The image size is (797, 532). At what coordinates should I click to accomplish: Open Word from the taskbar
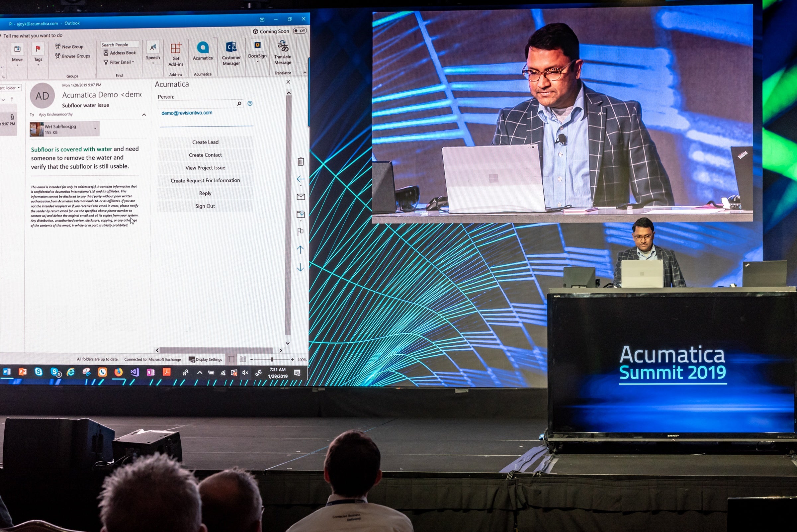point(7,372)
